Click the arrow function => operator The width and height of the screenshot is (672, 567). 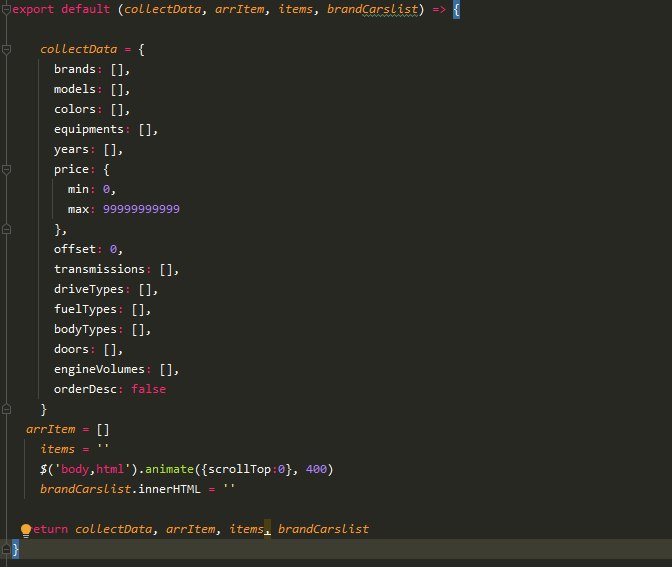pos(439,9)
